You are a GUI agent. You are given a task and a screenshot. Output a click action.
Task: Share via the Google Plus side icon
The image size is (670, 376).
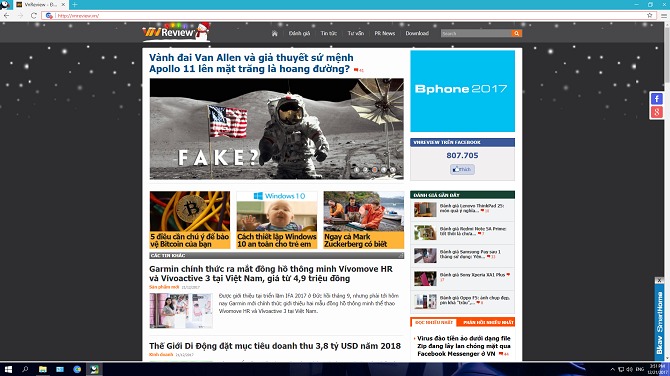pos(656,112)
